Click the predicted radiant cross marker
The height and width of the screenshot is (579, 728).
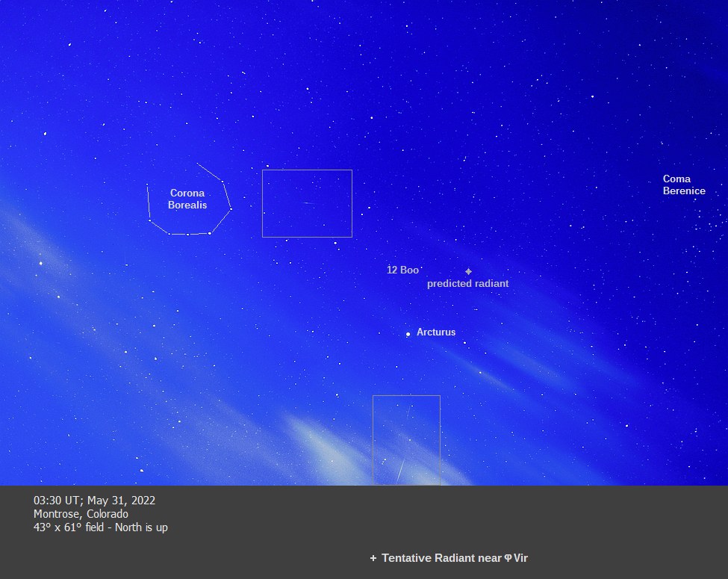coord(468,271)
